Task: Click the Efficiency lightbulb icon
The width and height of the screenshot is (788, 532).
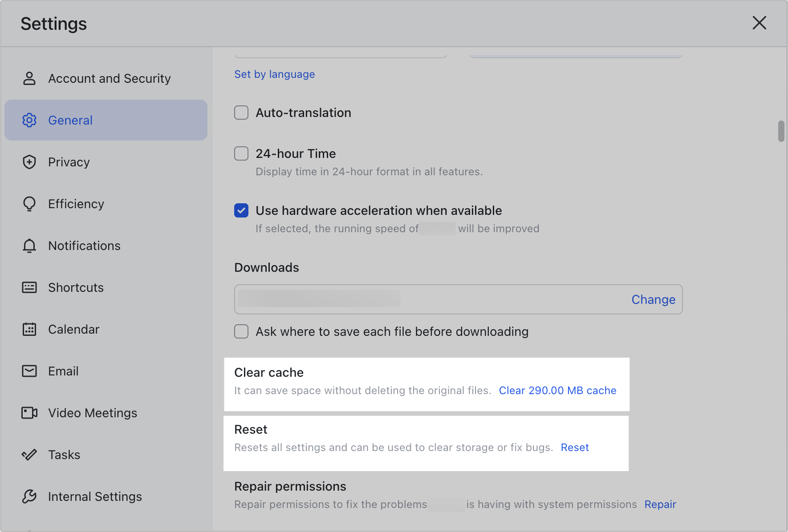Action: coord(29,204)
